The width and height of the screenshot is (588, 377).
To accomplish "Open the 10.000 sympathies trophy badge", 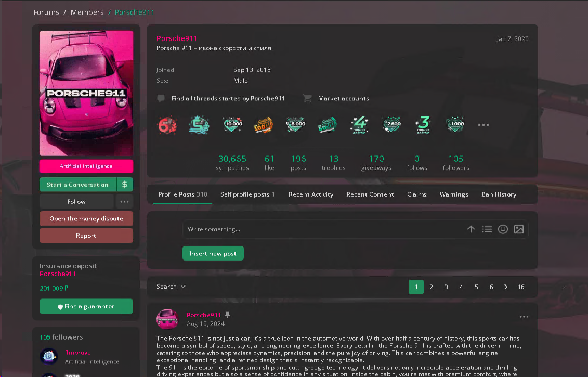I will pyautogui.click(x=233, y=125).
